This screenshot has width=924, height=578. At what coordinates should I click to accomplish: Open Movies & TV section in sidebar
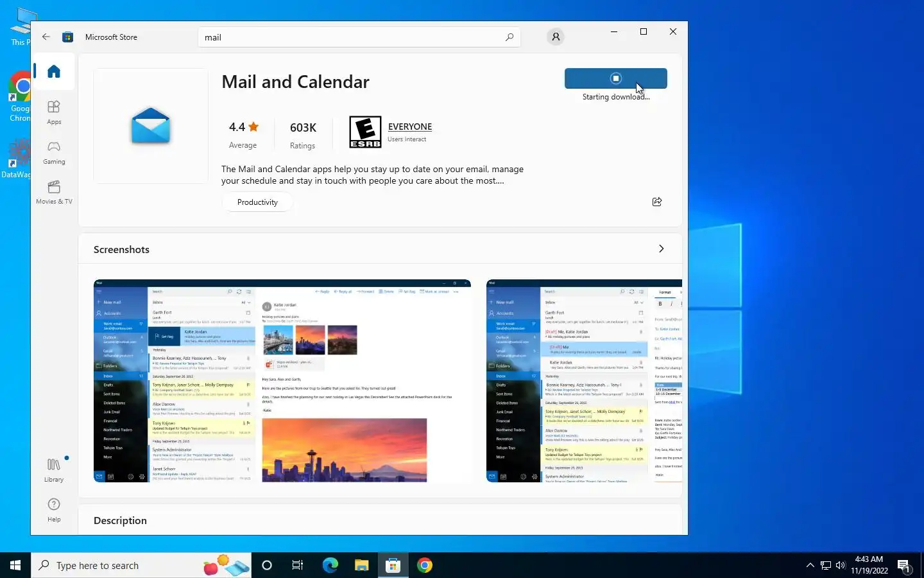coord(54,192)
